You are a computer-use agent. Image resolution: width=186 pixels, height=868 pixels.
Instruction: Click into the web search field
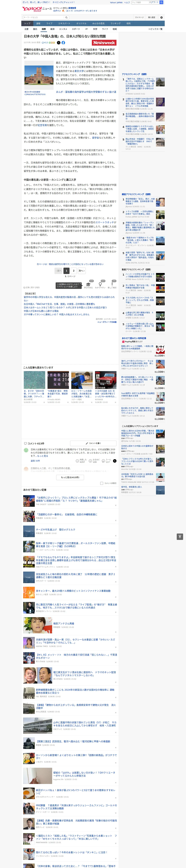[140, 2]
